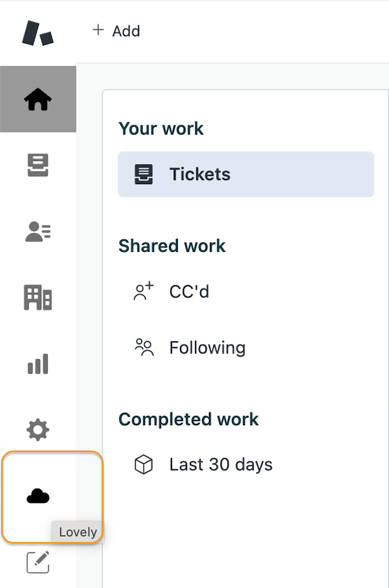Open the Admin gear icon
The width and height of the screenshot is (389, 588).
coord(38,430)
